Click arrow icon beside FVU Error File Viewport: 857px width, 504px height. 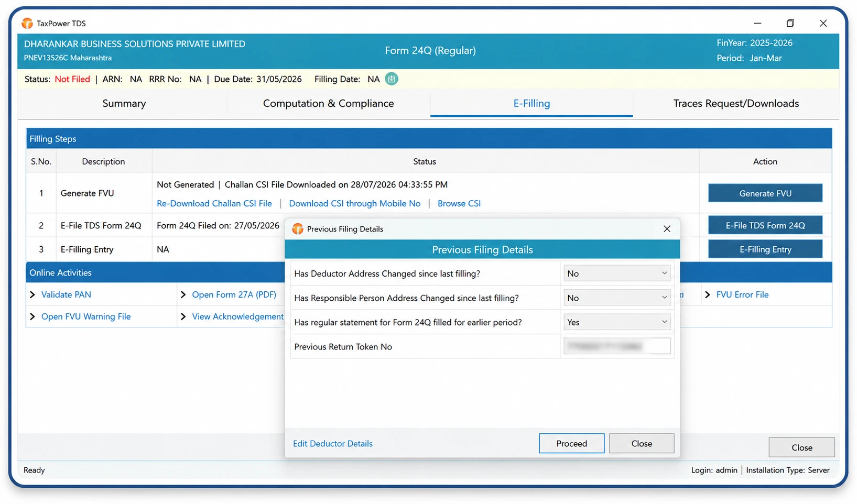[708, 294]
